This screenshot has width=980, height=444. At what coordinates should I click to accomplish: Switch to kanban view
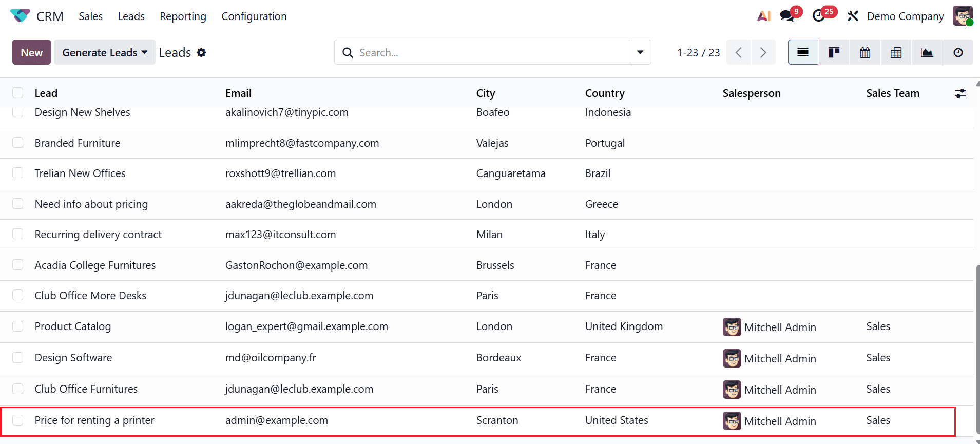[834, 52]
